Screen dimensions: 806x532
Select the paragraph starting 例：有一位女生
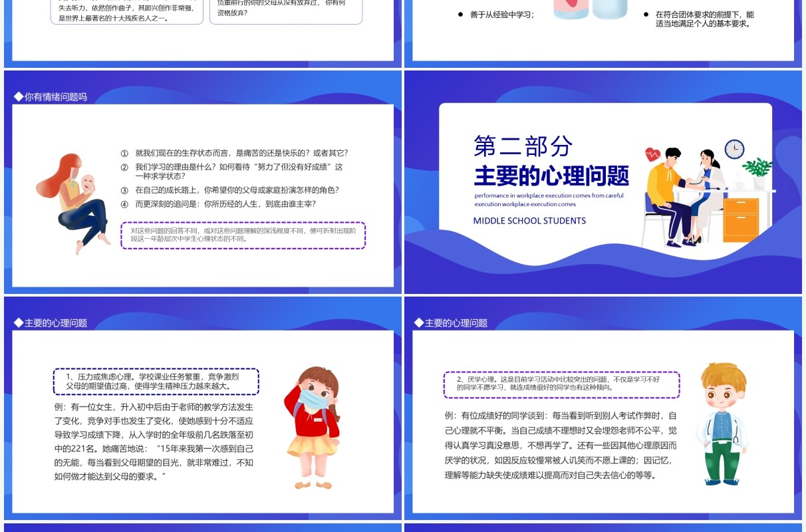click(154, 442)
